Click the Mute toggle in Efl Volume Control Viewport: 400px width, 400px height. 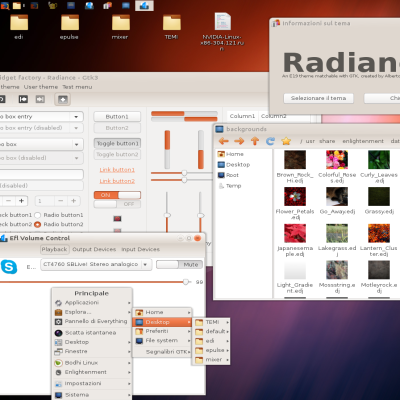(x=179, y=265)
